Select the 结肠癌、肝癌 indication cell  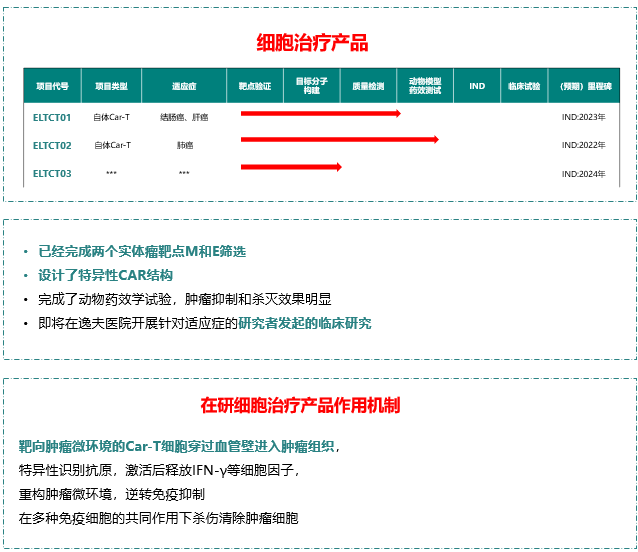click(x=184, y=117)
